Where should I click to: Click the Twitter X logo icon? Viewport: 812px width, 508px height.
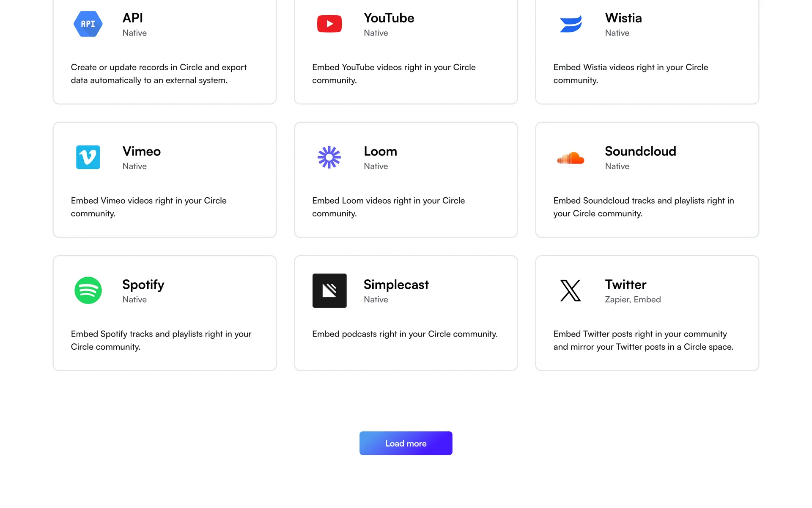(x=571, y=290)
